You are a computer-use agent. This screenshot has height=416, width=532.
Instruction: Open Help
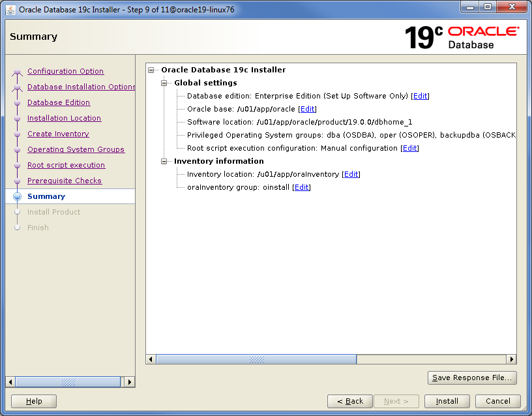click(x=33, y=401)
